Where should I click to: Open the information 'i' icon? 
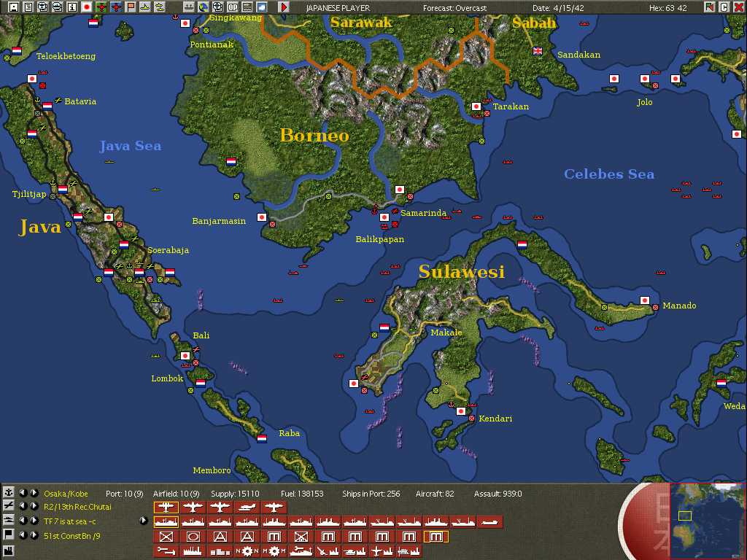pyautogui.click(x=72, y=7)
